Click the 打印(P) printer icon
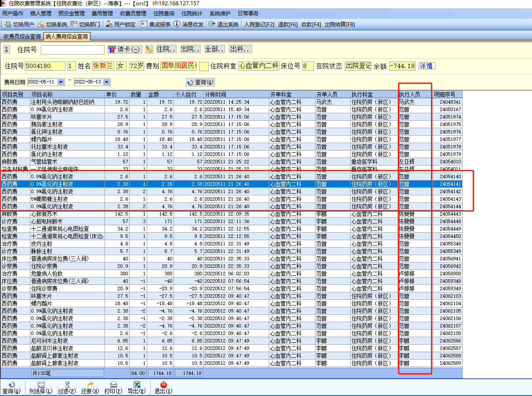The height and width of the screenshot is (396, 532). click(113, 385)
